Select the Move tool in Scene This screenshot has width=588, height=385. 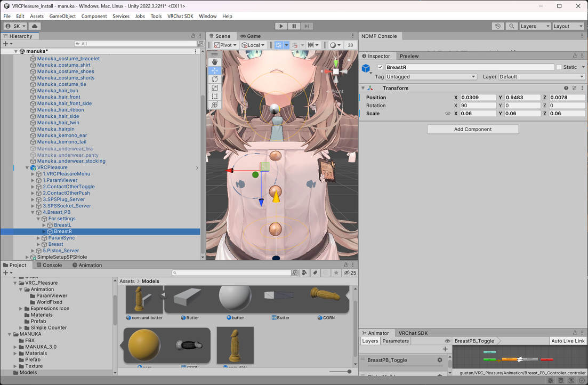tap(214, 70)
